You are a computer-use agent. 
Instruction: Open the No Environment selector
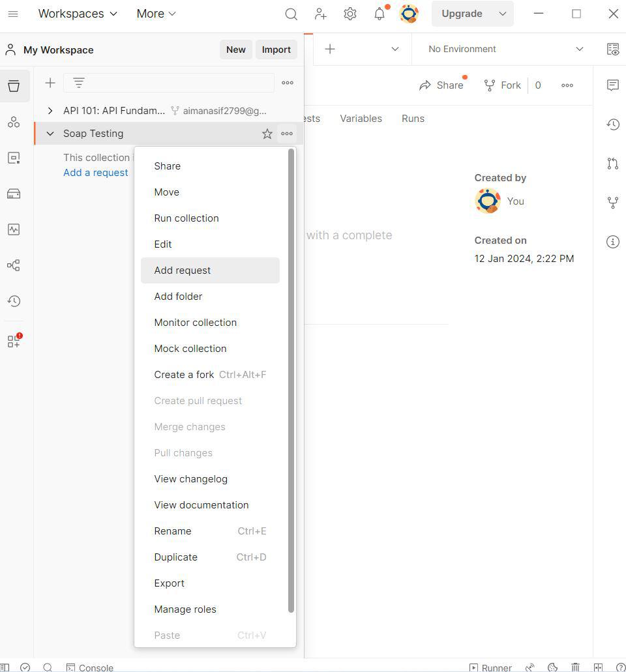point(505,49)
